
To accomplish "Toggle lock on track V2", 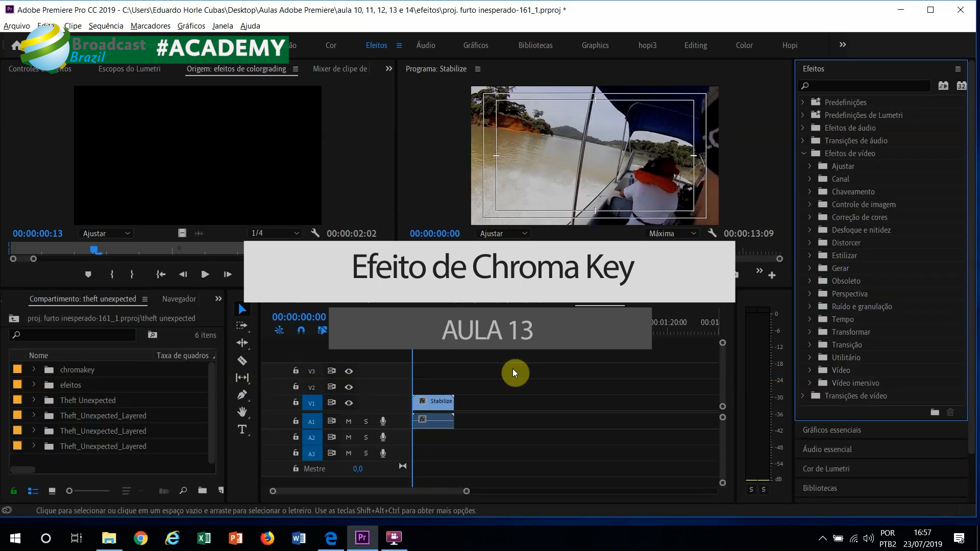I will [296, 387].
